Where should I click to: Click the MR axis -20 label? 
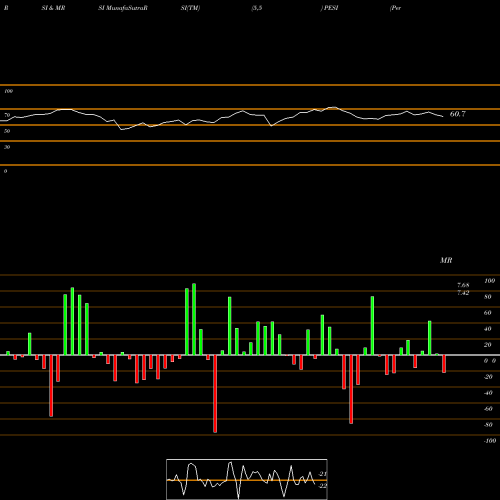click(488, 377)
